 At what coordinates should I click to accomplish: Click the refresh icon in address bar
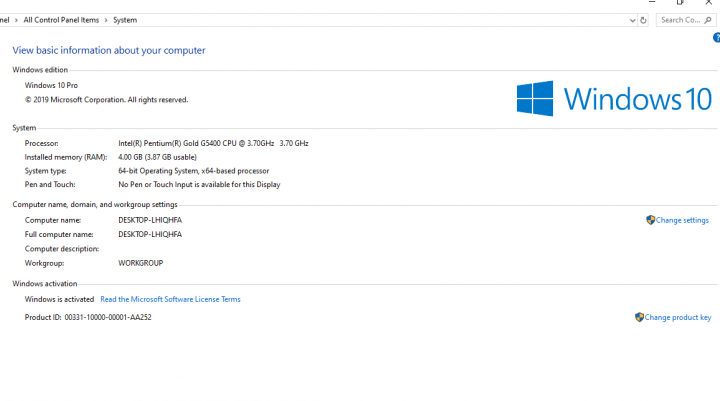pos(643,20)
